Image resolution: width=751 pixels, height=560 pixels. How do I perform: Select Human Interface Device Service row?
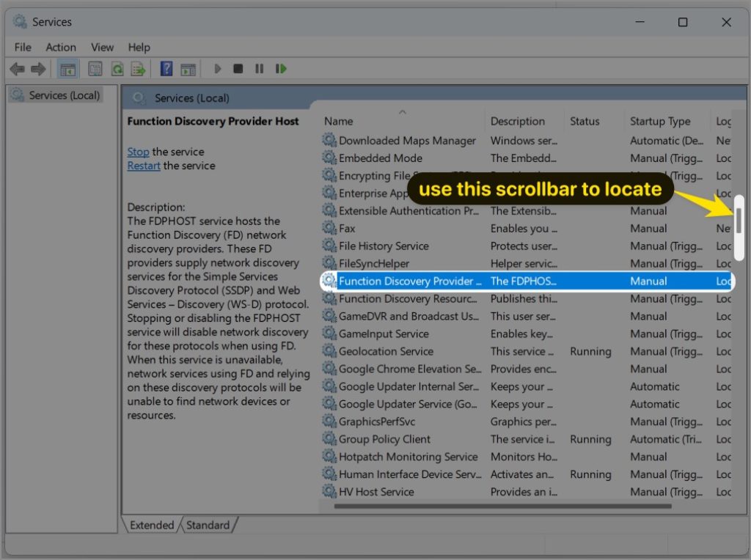point(525,474)
